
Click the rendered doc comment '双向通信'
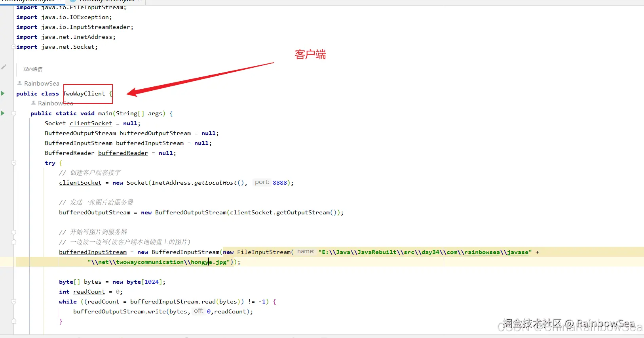pos(32,69)
